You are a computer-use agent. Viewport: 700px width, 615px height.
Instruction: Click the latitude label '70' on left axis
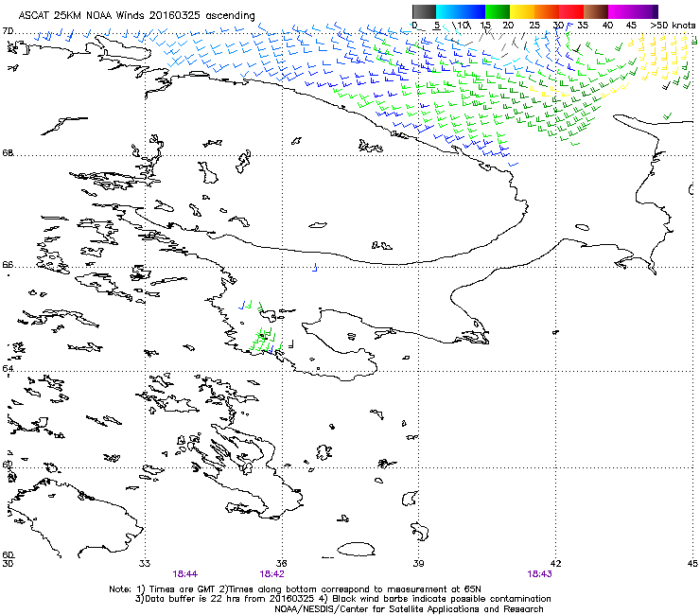(x=8, y=31)
